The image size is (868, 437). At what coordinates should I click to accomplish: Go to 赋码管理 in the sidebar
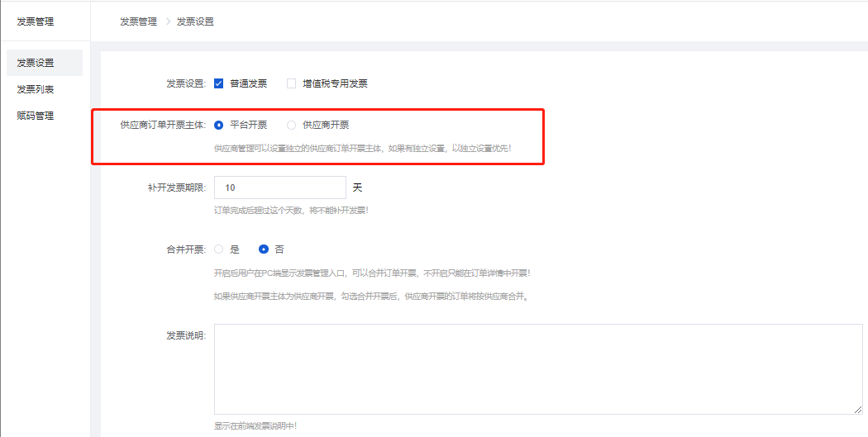tap(36, 116)
